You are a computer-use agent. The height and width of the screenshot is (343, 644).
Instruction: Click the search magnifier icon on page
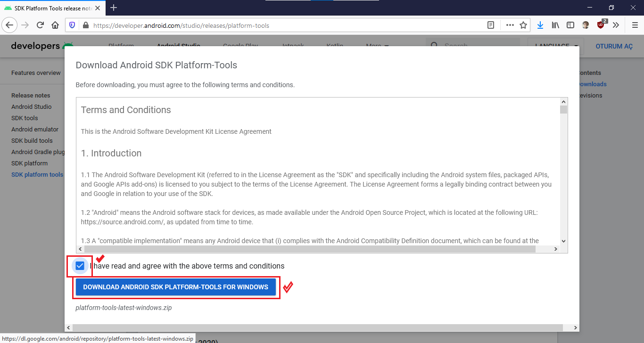(x=435, y=46)
